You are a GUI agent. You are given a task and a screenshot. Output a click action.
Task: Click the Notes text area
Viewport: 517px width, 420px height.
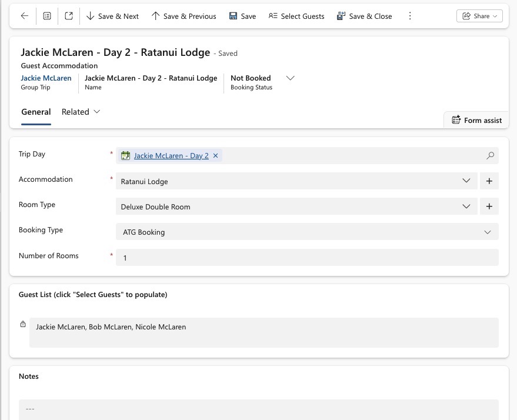(x=259, y=409)
